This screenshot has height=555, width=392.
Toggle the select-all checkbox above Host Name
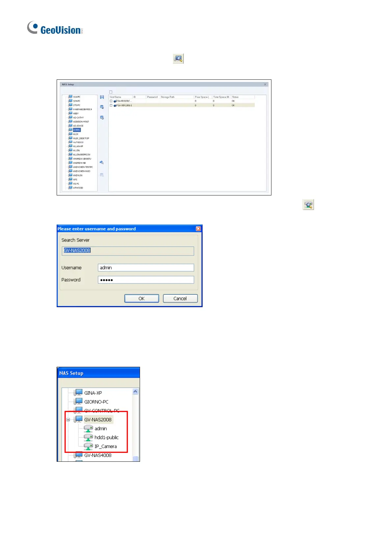[x=111, y=92]
